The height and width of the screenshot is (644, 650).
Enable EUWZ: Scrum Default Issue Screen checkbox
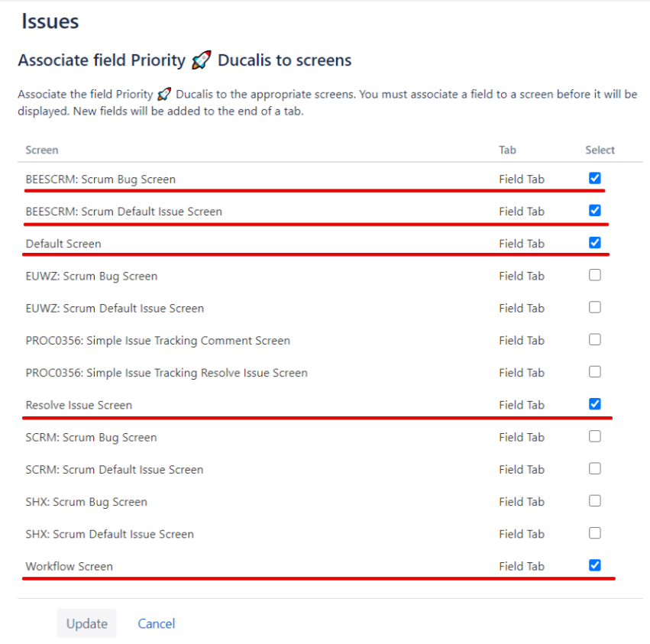click(595, 307)
